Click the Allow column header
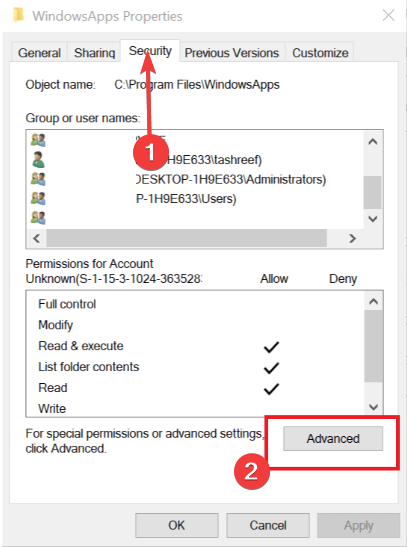The image size is (407, 547). pyautogui.click(x=274, y=279)
